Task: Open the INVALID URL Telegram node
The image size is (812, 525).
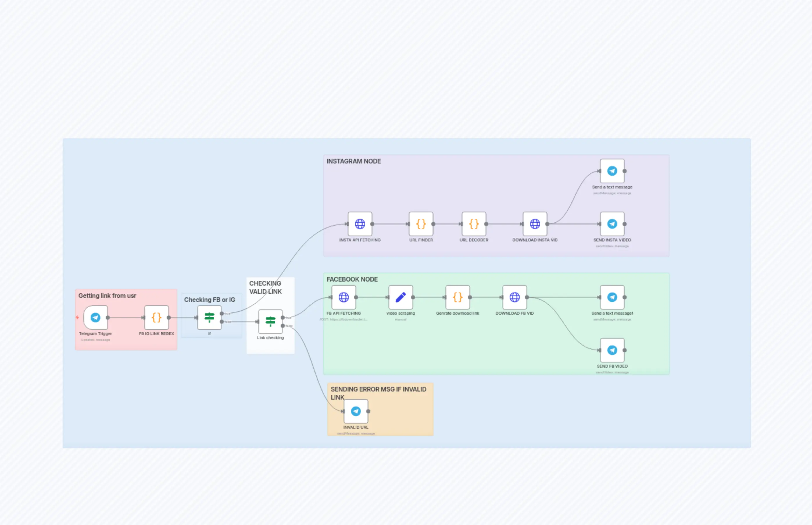Action: [x=356, y=411]
